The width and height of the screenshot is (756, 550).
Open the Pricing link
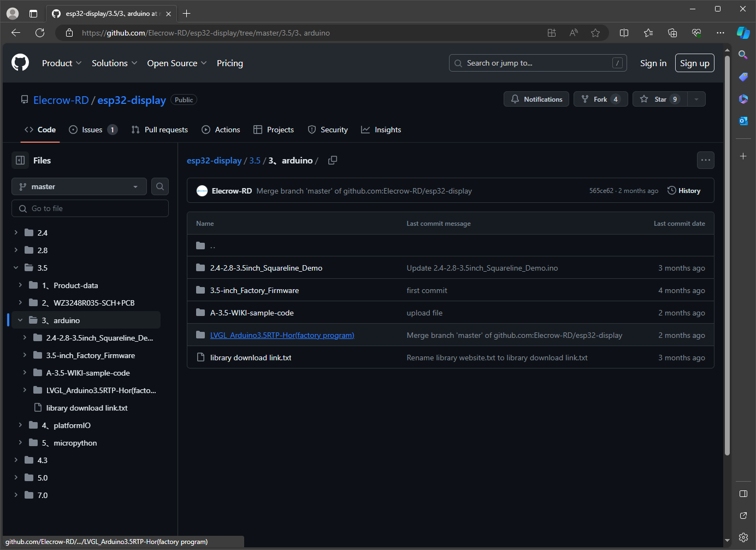click(x=230, y=63)
